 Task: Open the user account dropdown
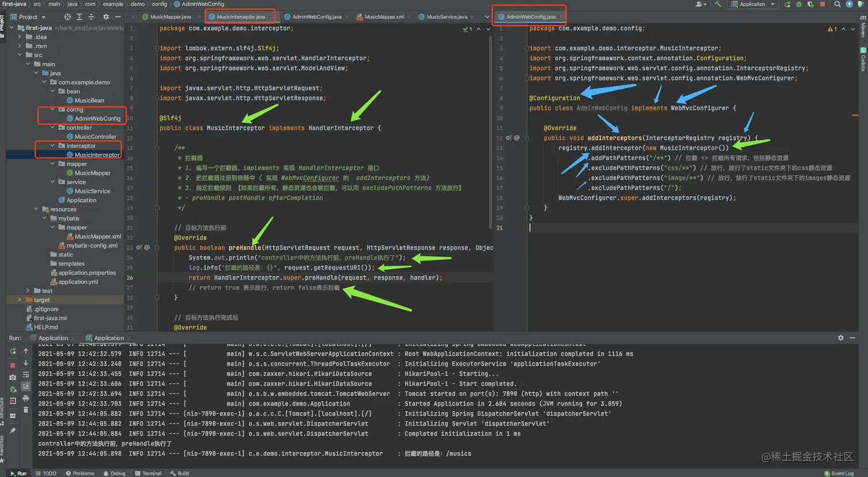[701, 4]
